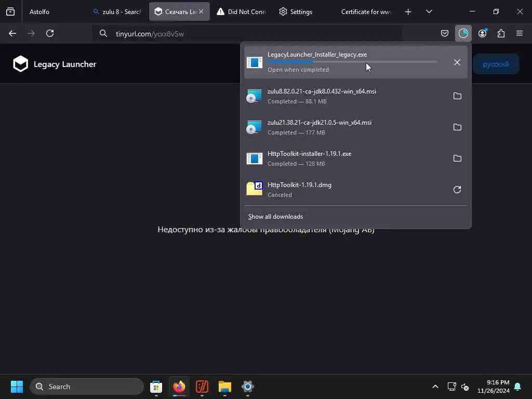Click the Legacy Launcher cube logo
Screen dimensions: 532x399
coord(21,64)
